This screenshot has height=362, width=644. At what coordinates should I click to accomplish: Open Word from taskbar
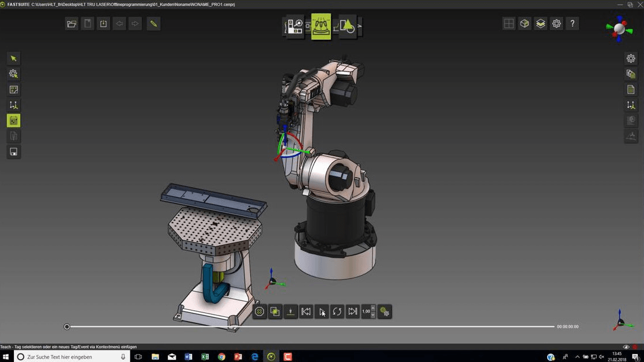tap(189, 357)
